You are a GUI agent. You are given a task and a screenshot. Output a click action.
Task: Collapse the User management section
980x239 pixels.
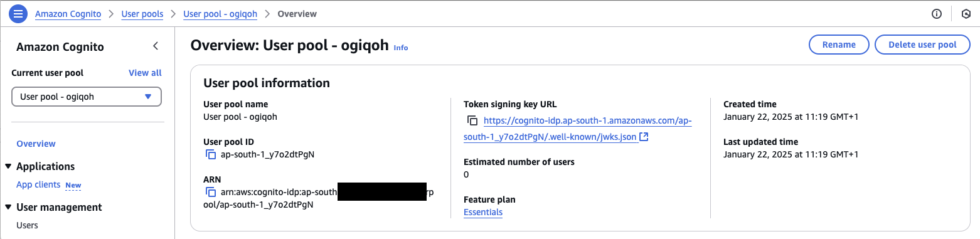[x=8, y=207]
